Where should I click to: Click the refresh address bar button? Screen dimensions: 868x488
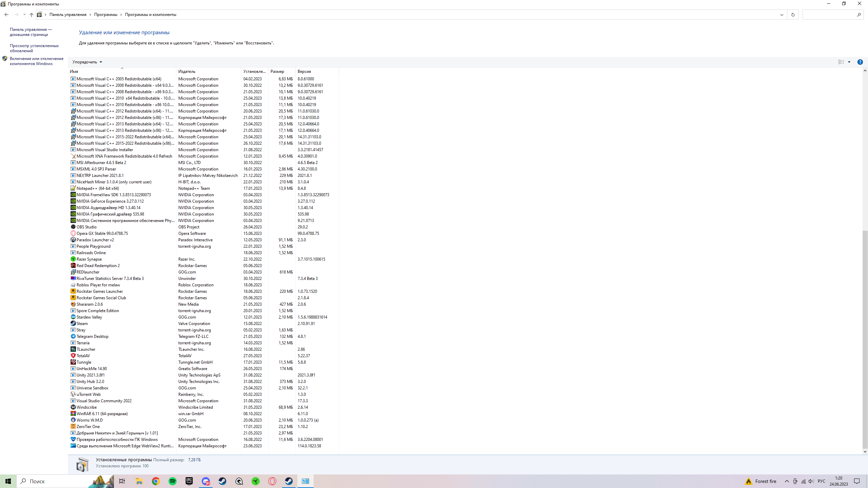(793, 15)
